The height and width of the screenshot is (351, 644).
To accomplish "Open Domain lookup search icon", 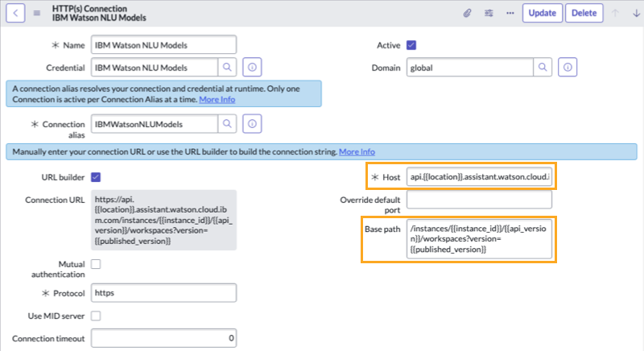I will [x=543, y=67].
